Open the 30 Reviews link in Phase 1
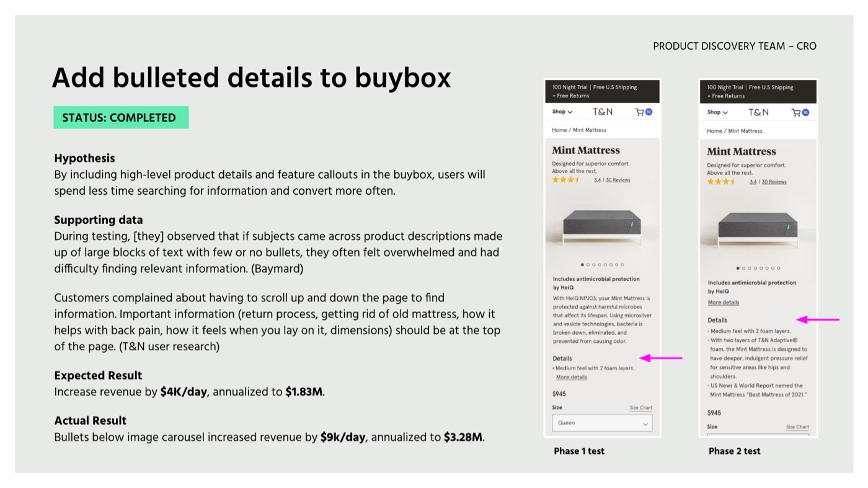The image size is (868, 488). pyautogui.click(x=618, y=180)
